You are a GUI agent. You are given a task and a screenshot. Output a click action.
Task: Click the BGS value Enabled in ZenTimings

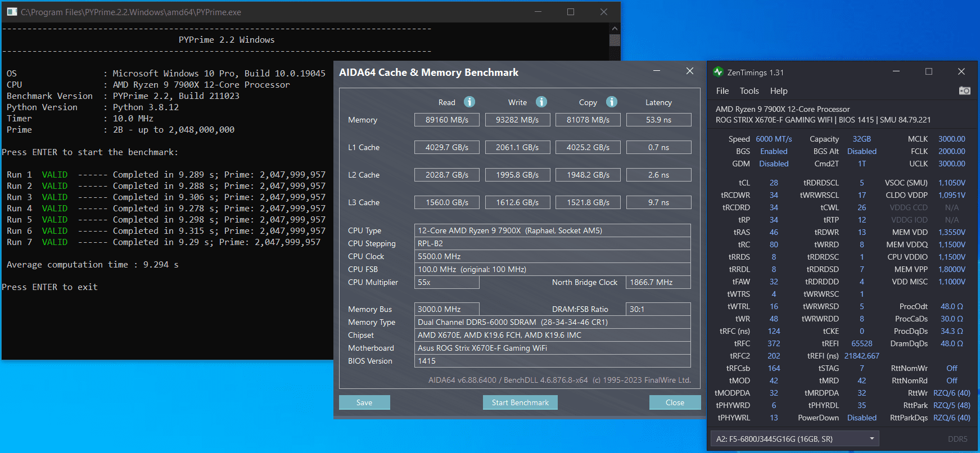click(774, 151)
